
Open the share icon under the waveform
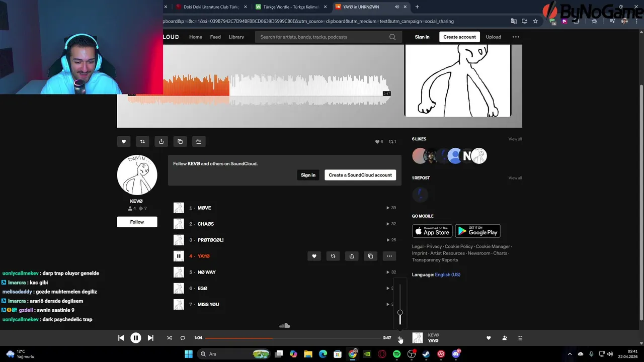(x=161, y=141)
